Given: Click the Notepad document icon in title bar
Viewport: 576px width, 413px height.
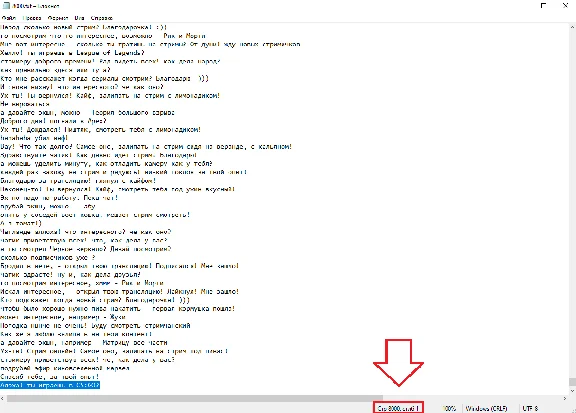Looking at the screenshot, I should coord(6,6).
